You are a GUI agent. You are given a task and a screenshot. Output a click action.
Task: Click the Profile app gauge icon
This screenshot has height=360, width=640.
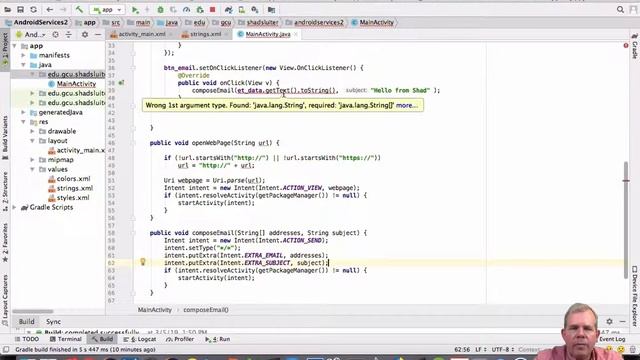click(x=186, y=9)
